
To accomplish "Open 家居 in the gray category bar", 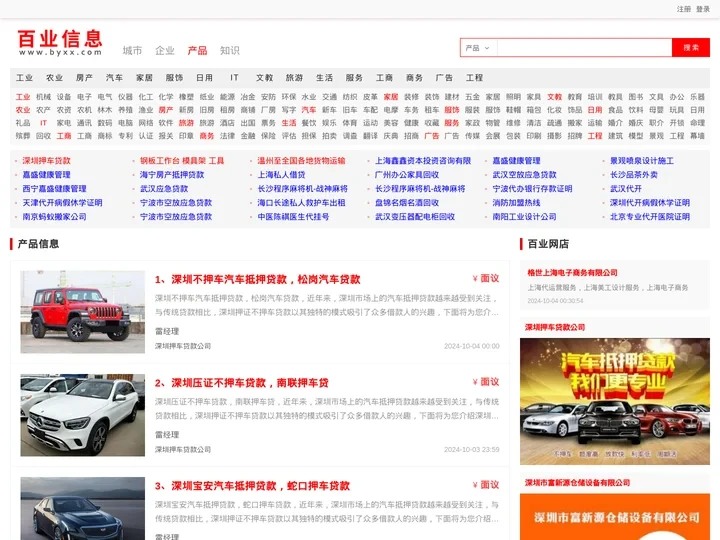I will point(144,78).
